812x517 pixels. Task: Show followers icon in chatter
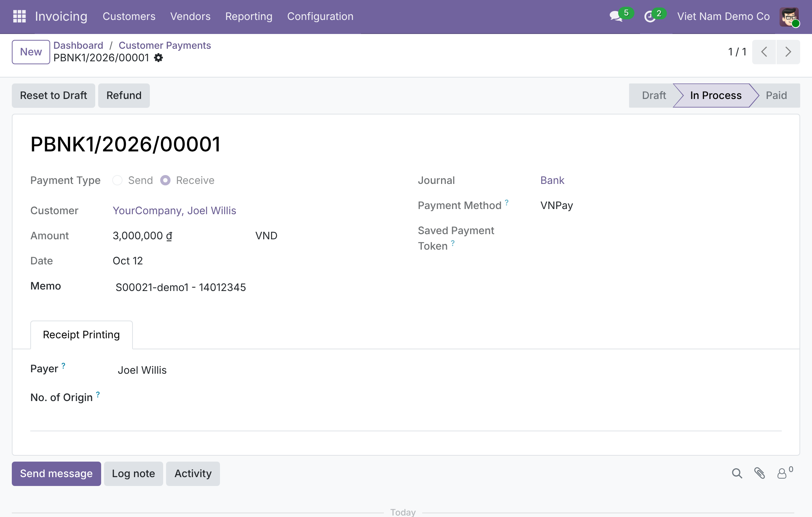point(782,473)
